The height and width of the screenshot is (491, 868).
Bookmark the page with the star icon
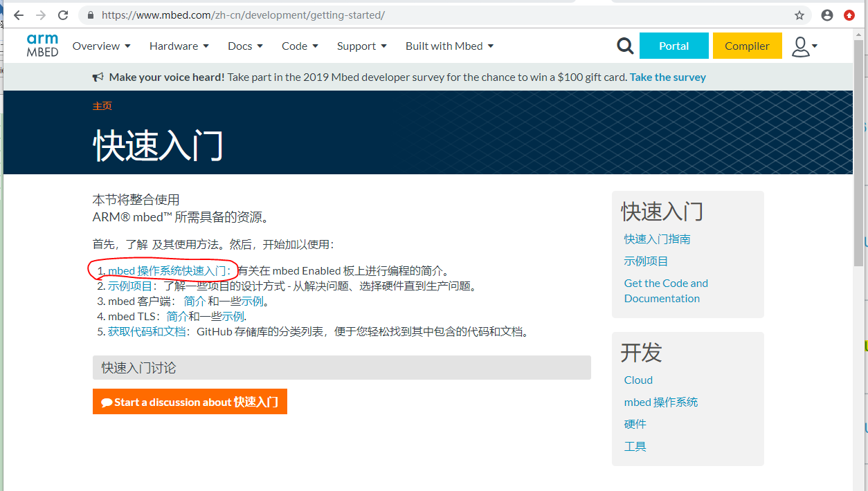799,15
